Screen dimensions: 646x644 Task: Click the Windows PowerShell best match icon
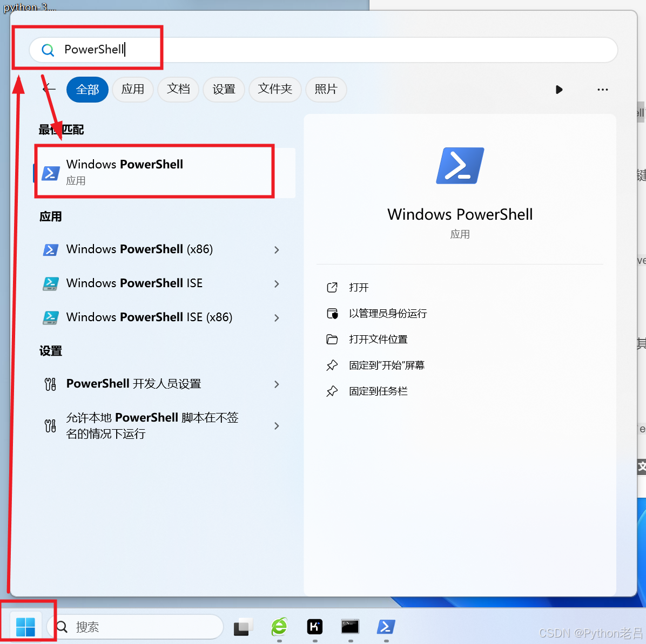click(51, 173)
